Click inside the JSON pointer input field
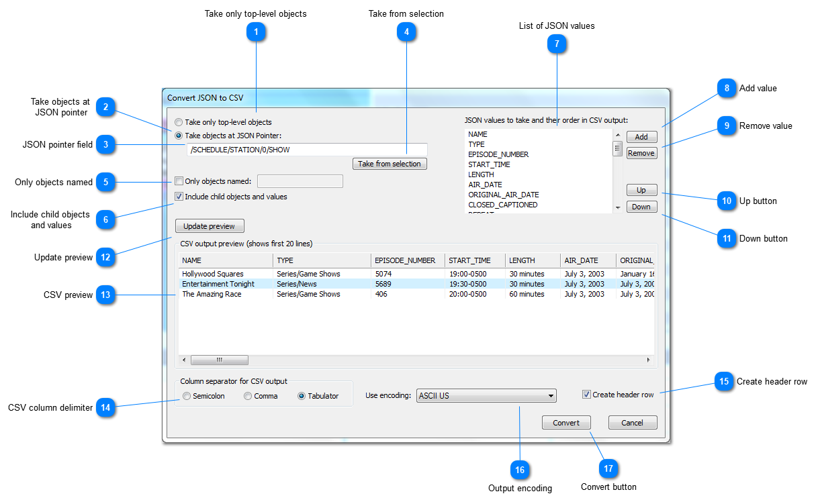 click(306, 149)
